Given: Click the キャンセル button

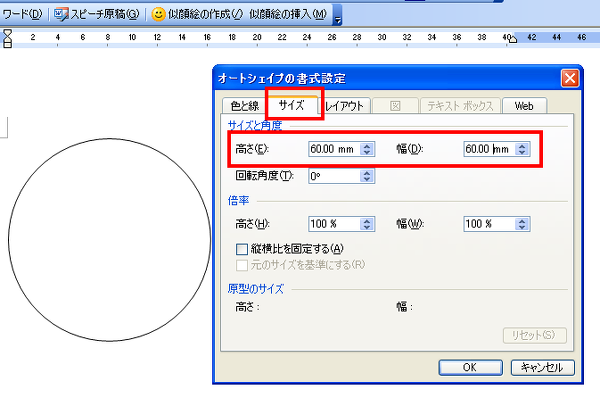Looking at the screenshot, I should (x=543, y=367).
